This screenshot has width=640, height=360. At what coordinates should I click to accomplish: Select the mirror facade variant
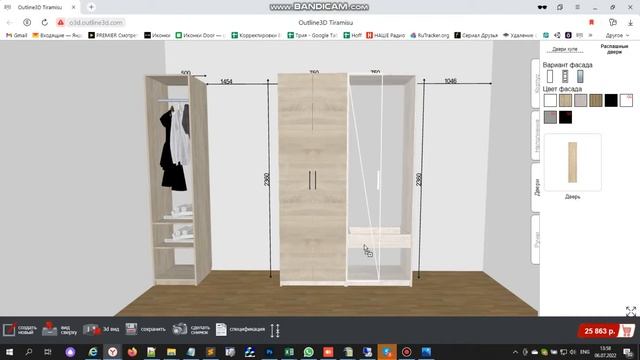tap(580, 76)
